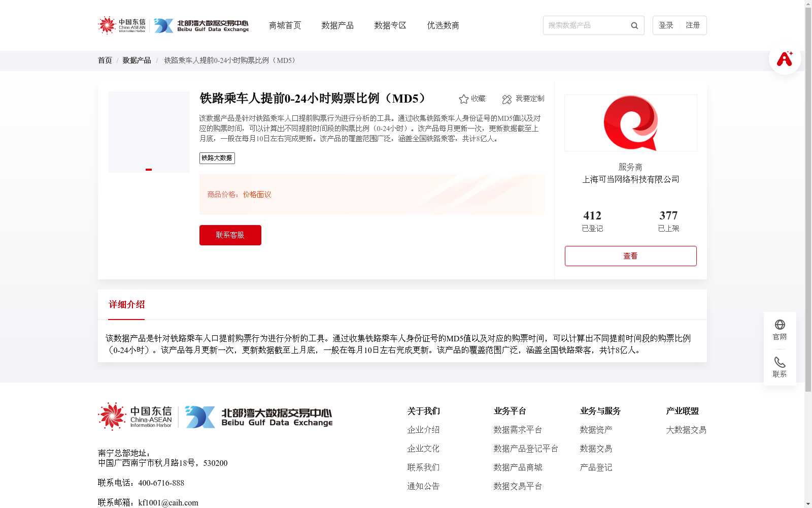
Task: Click the 关于我们 footer heading
Action: point(423,411)
